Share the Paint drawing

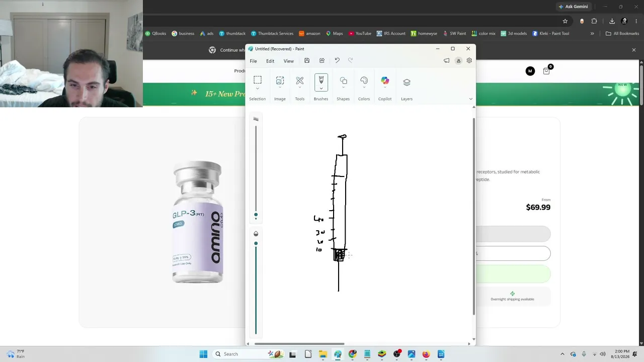pyautogui.click(x=322, y=61)
